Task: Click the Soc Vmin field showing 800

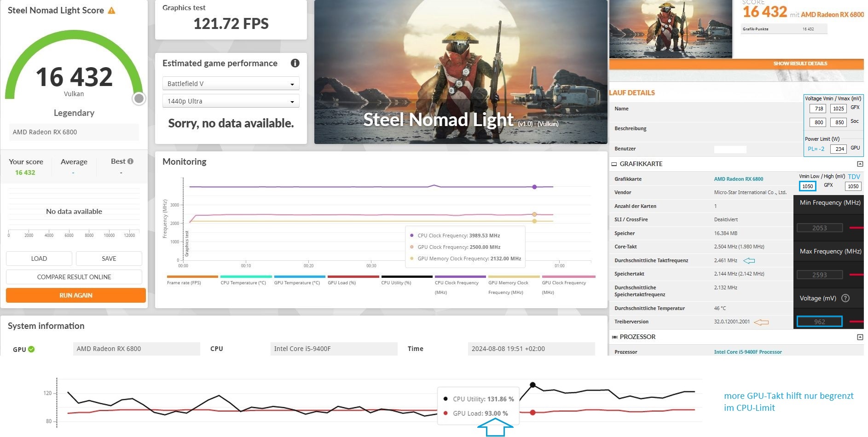Action: click(x=818, y=122)
